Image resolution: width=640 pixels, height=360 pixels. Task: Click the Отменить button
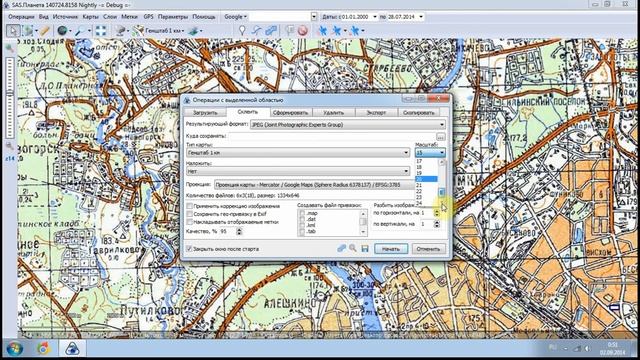pos(428,249)
